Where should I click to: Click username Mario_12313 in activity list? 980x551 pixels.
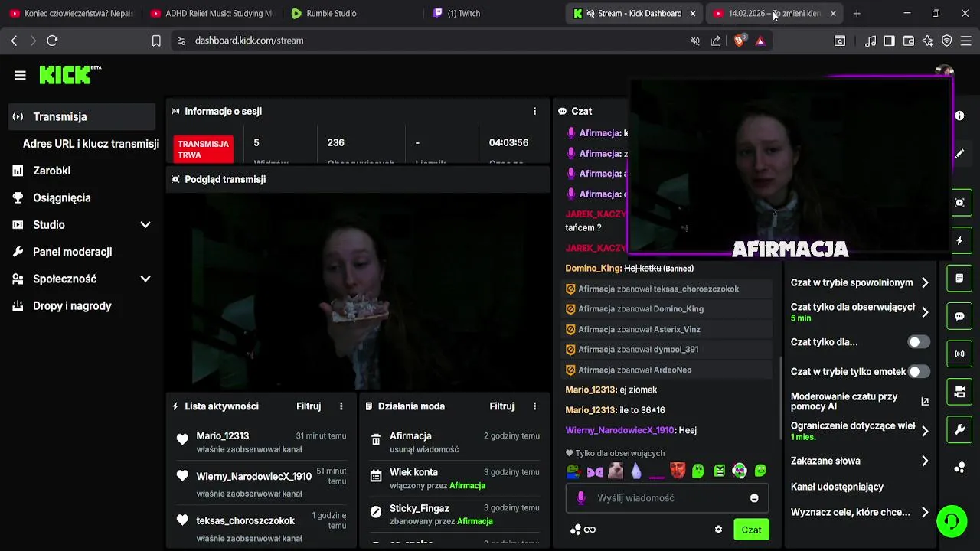[222, 436]
